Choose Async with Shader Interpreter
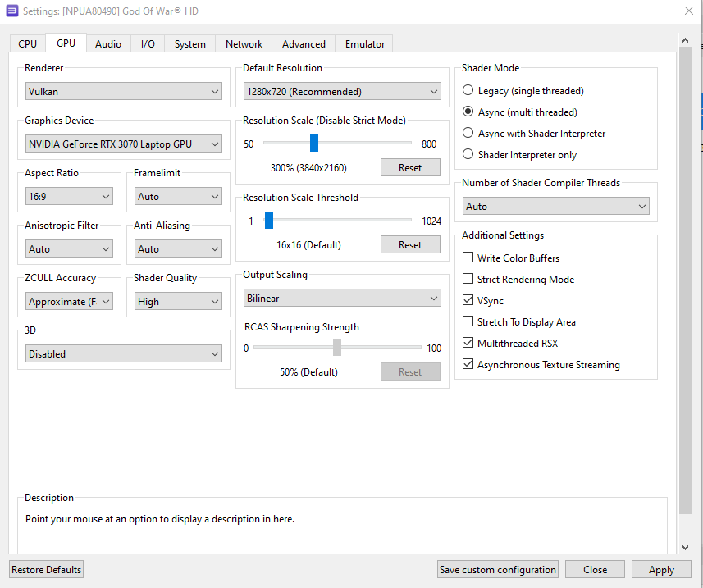The height and width of the screenshot is (588, 703). 468,134
